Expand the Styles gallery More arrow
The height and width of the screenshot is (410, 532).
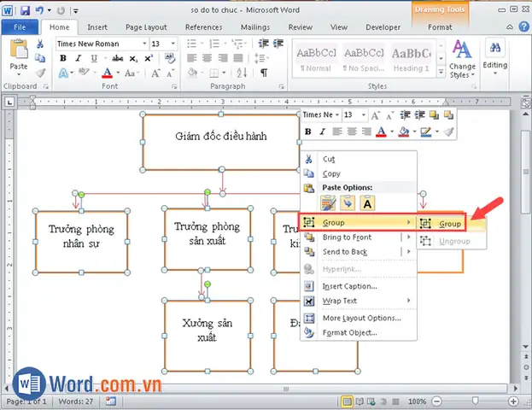[x=441, y=72]
